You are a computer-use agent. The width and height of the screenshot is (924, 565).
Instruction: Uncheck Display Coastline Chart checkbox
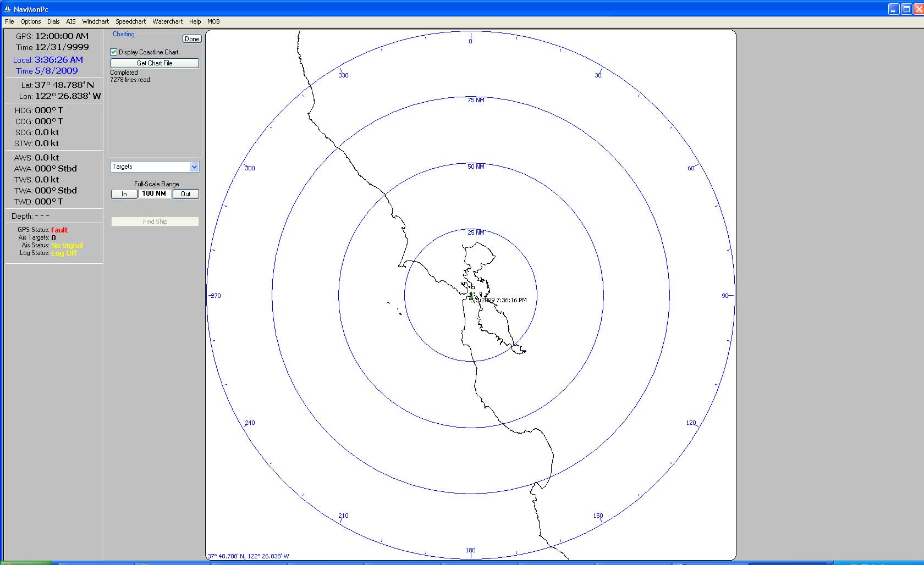coord(114,52)
